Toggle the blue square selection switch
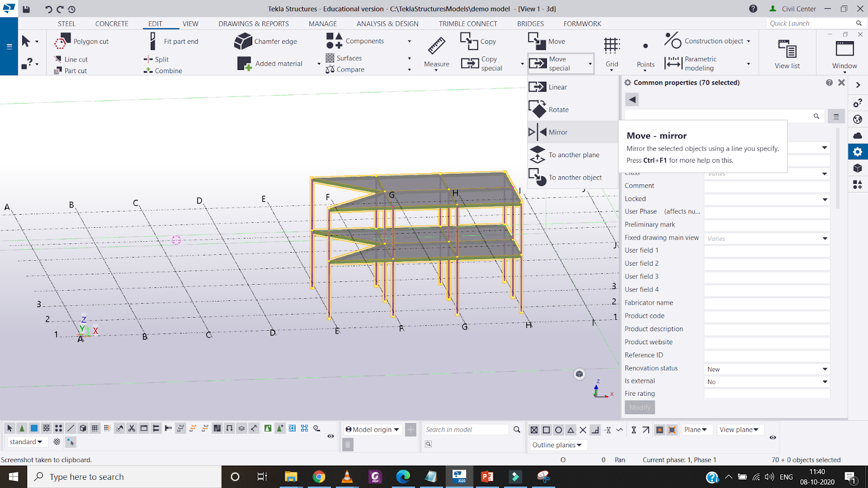 click(x=34, y=428)
